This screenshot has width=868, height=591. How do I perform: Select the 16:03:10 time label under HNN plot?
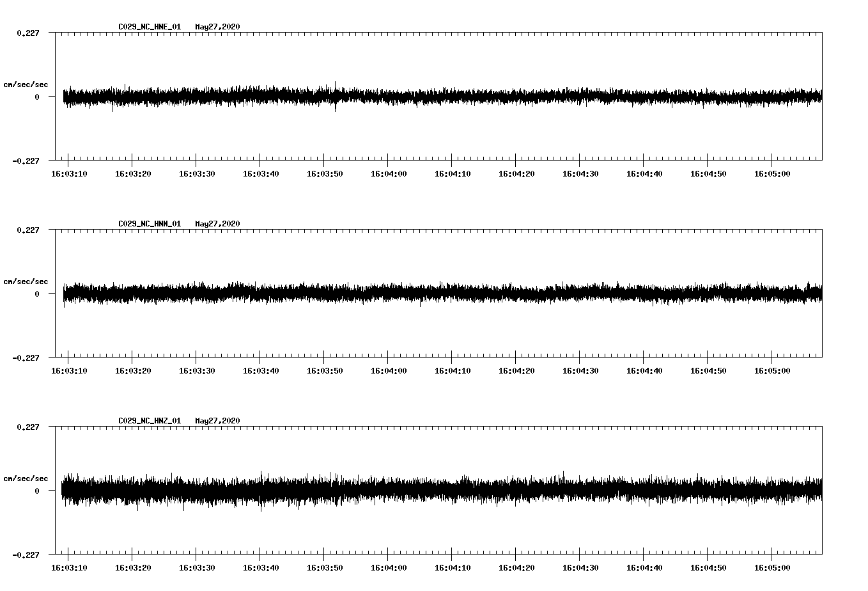pyautogui.click(x=69, y=370)
